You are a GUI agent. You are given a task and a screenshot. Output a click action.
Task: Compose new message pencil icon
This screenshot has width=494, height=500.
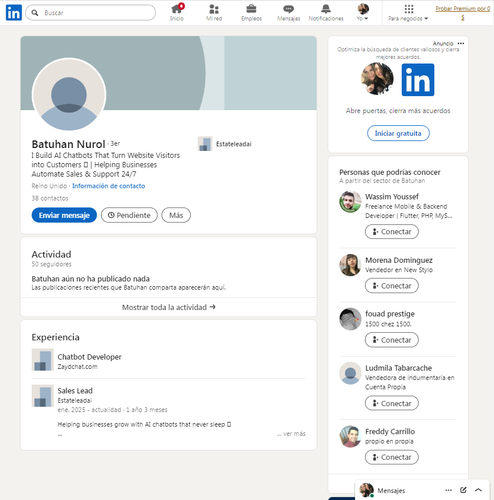pyautogui.click(x=463, y=490)
